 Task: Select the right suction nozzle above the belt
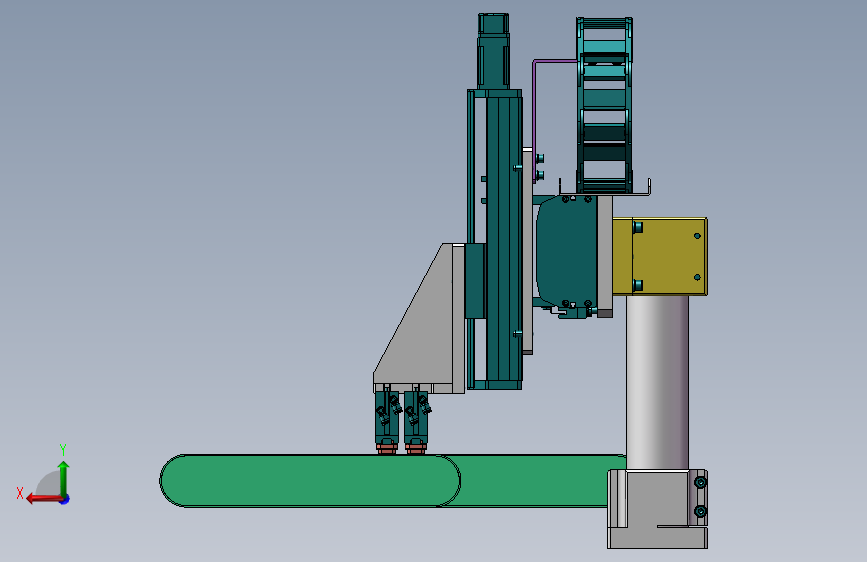pos(416,423)
